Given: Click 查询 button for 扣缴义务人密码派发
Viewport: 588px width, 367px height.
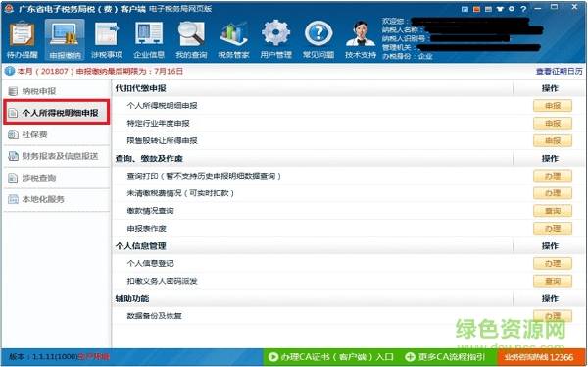Looking at the screenshot, I should tap(553, 281).
